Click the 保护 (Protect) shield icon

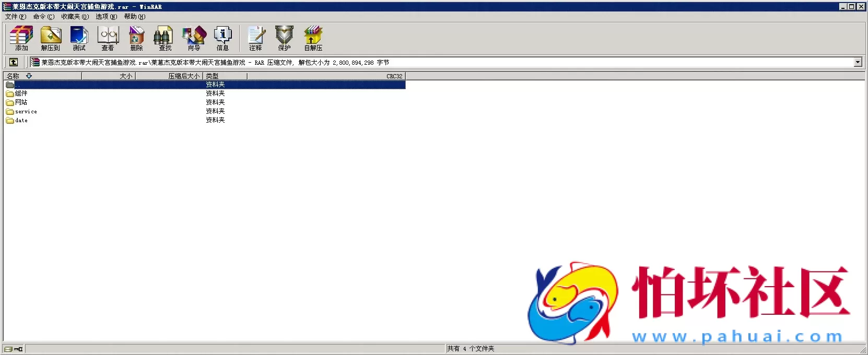click(284, 38)
